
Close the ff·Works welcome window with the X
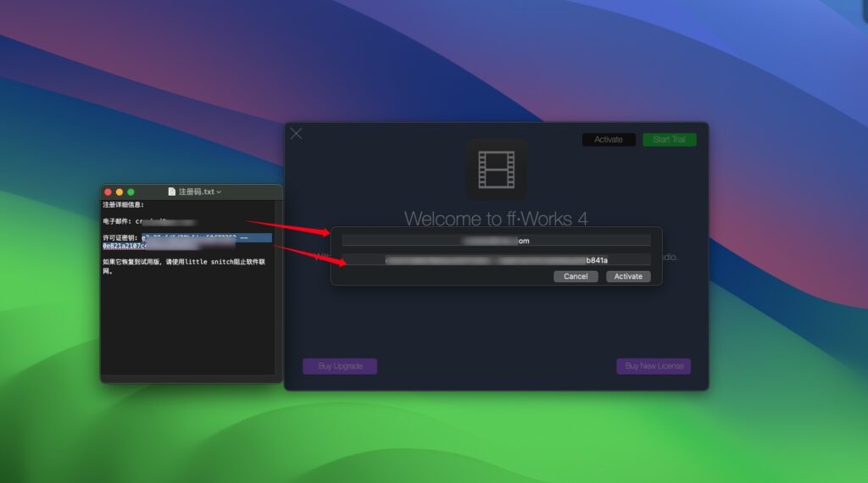[x=296, y=133]
